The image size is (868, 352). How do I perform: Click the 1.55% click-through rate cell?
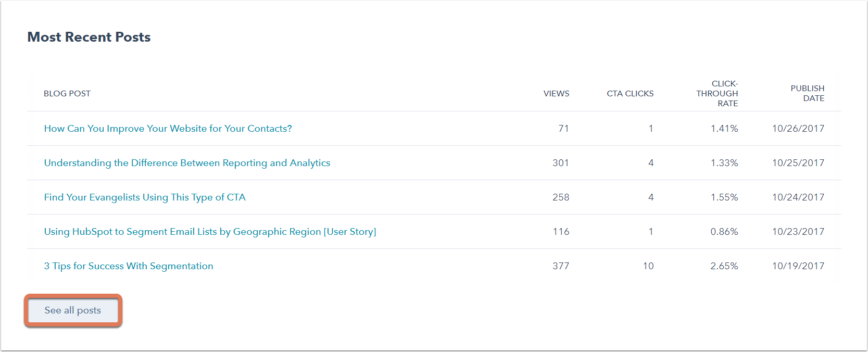pyautogui.click(x=724, y=197)
